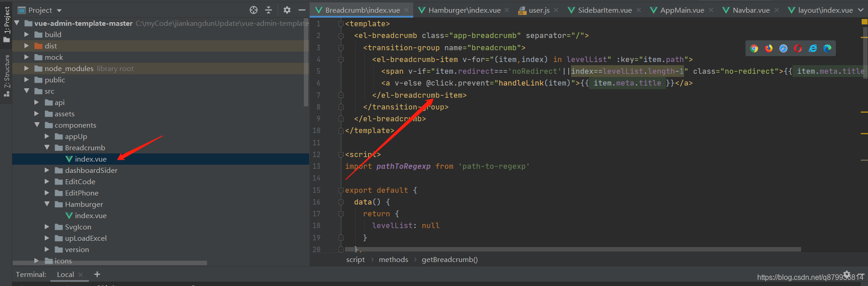
Task: Select the SvgIcon folder
Action: (x=78, y=227)
